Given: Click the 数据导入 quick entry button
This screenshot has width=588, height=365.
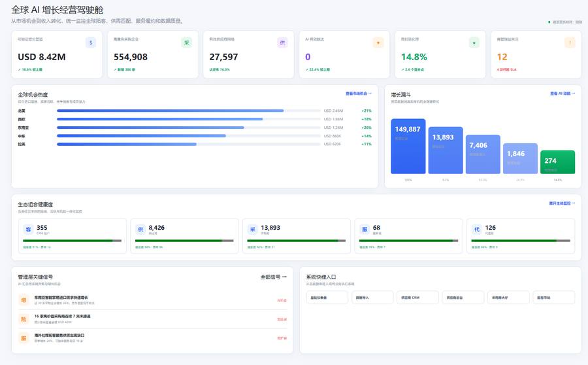Looking at the screenshot, I should coord(372,298).
